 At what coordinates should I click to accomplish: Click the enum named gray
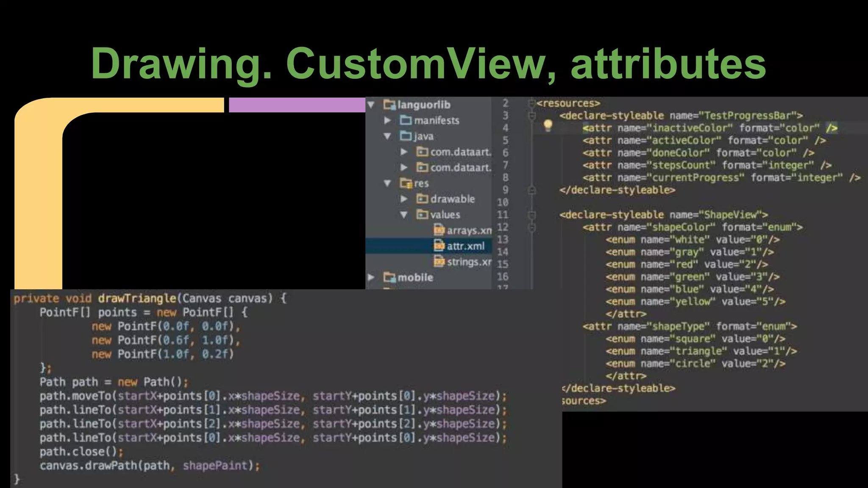point(690,252)
